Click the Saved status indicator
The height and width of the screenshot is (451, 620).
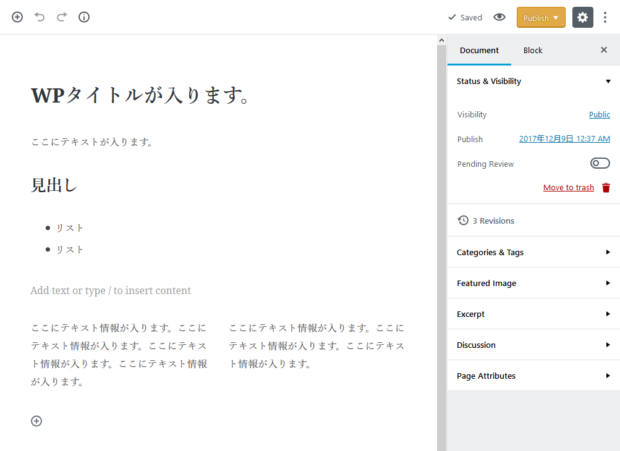tap(465, 17)
